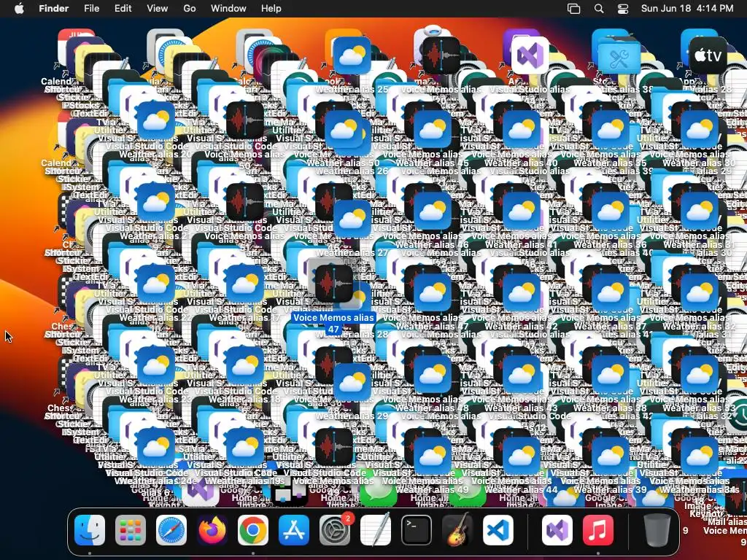
Task: Click the highlighted Voice Memos alias 47 icon
Action: pyautogui.click(x=333, y=284)
